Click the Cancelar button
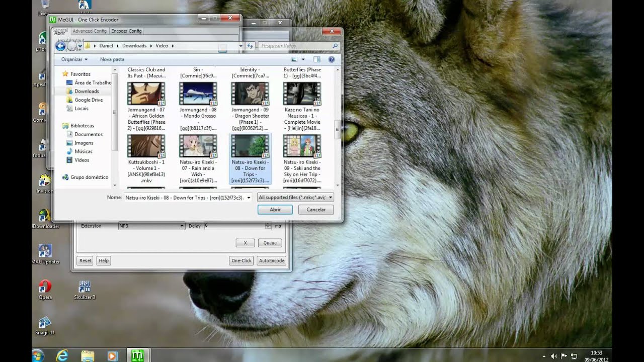Image resolution: width=644 pixels, height=362 pixels. point(316,210)
